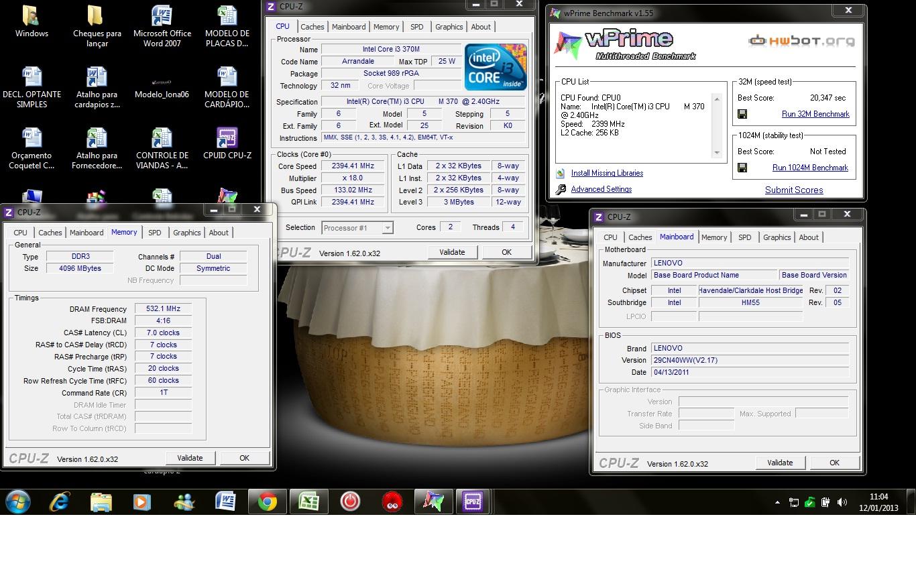Screen dimensions: 916x588
Task: Click the volume speaker tray icon
Action: point(842,502)
